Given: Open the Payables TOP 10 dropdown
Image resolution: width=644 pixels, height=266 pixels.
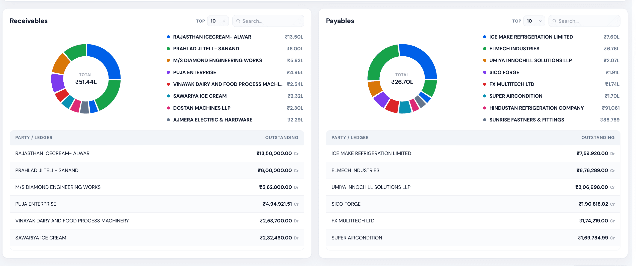Looking at the screenshot, I should 534,21.
